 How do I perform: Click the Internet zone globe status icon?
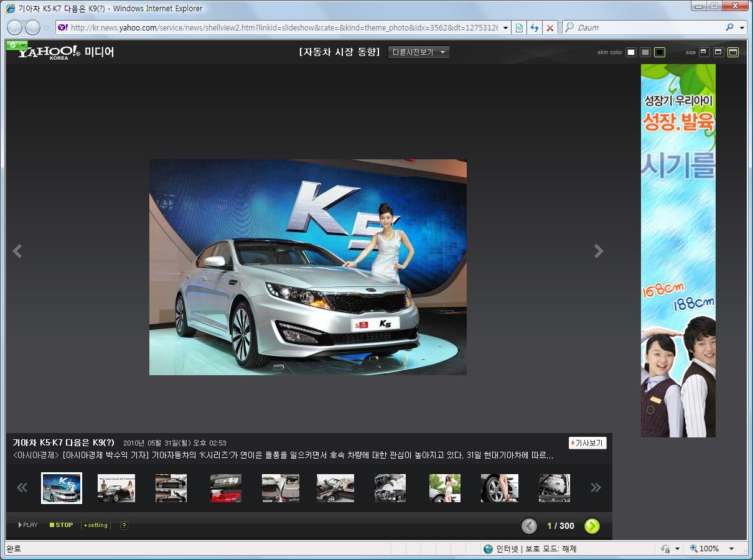click(x=489, y=549)
